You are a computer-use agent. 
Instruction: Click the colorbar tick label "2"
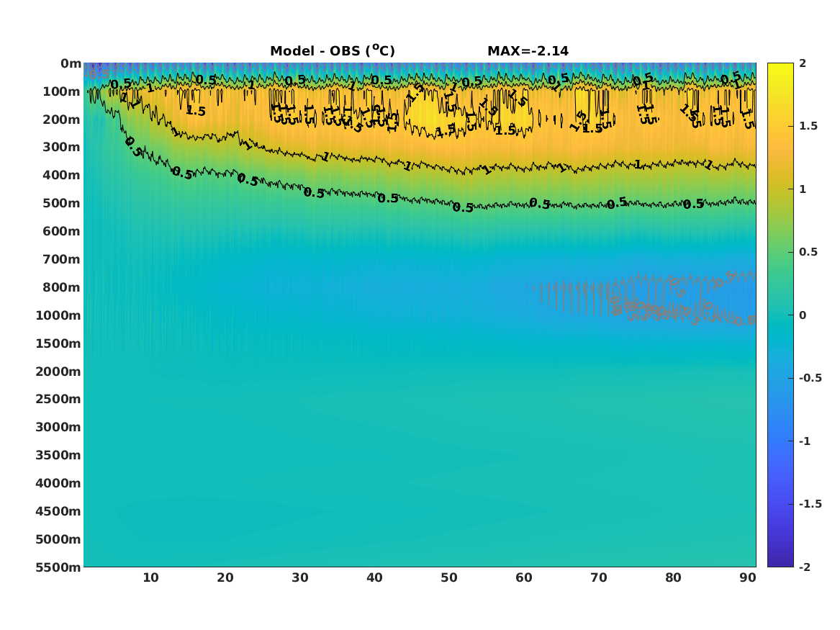(x=803, y=63)
